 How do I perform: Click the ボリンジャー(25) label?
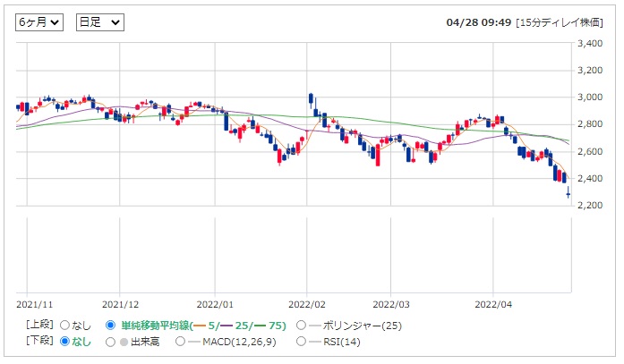(363, 326)
